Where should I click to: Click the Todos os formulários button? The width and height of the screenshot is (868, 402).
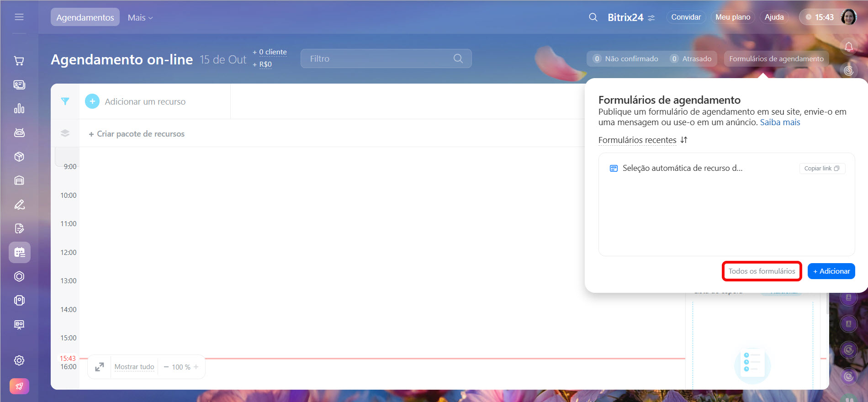point(762,271)
